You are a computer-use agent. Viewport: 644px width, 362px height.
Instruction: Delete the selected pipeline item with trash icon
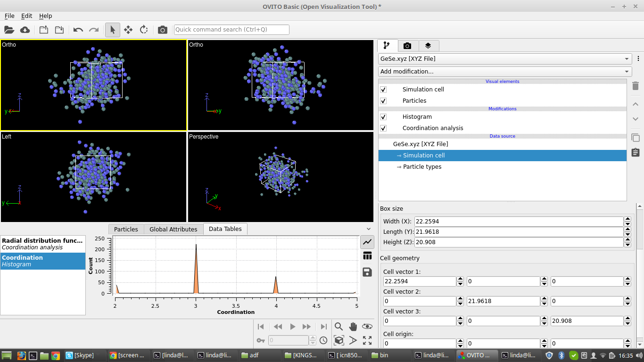635,86
